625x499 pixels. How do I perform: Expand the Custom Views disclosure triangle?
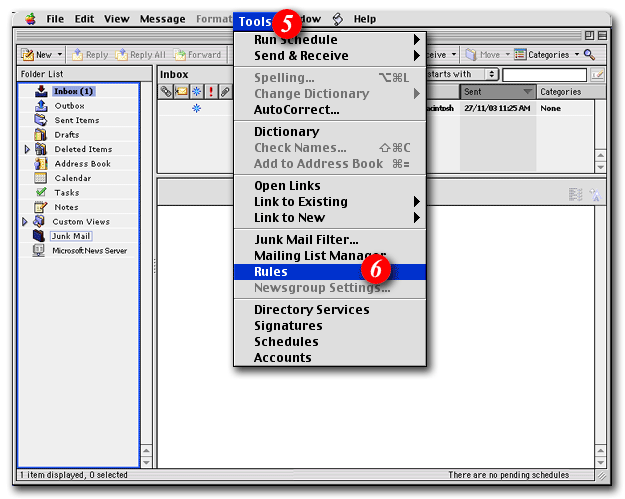point(26,222)
